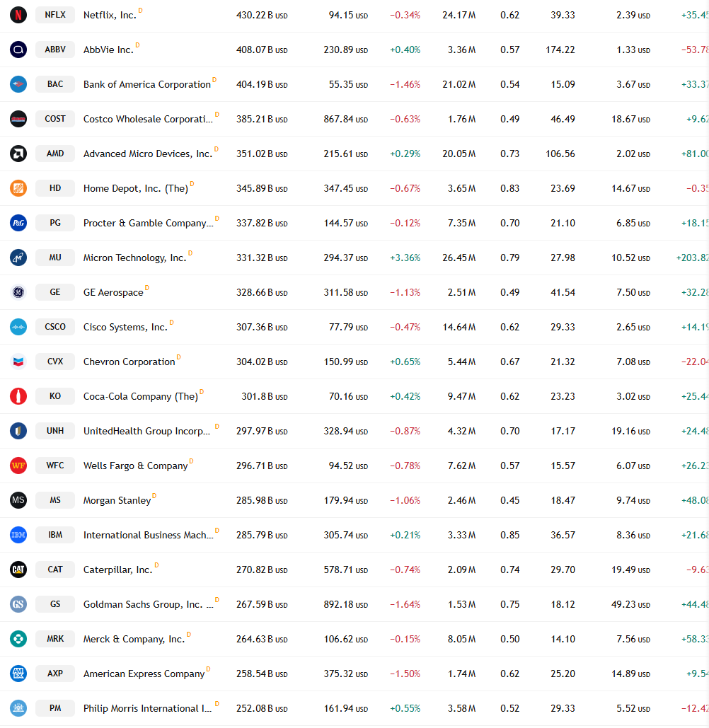
Task: Open Philip Morris International link
Action: tap(148, 708)
